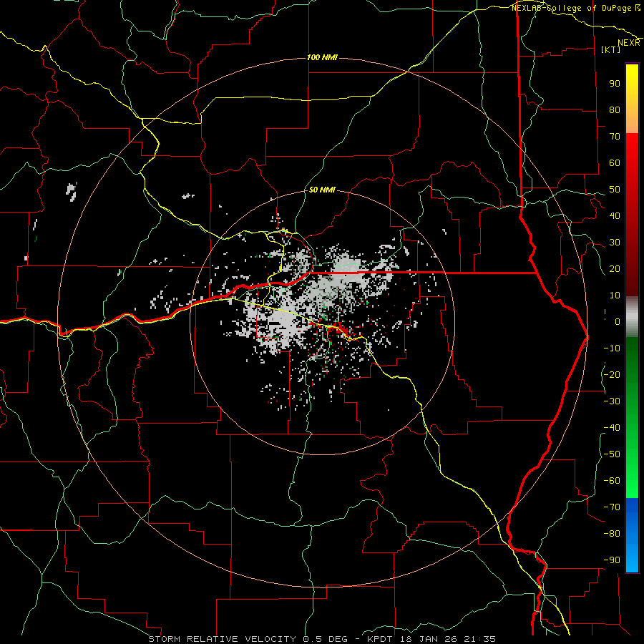Click the -90 value on the scale

click(612, 560)
